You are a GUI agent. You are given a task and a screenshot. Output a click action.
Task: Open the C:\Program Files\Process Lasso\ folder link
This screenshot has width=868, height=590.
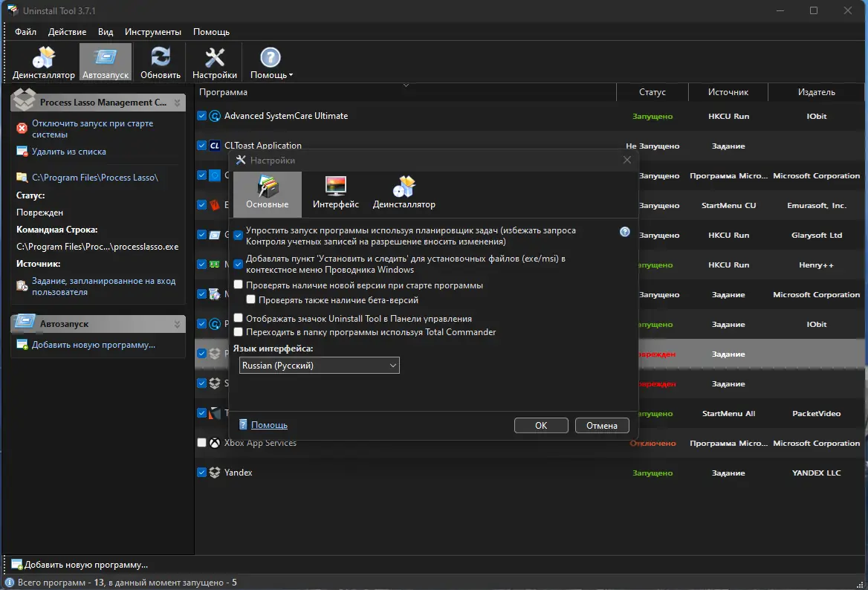(x=94, y=177)
